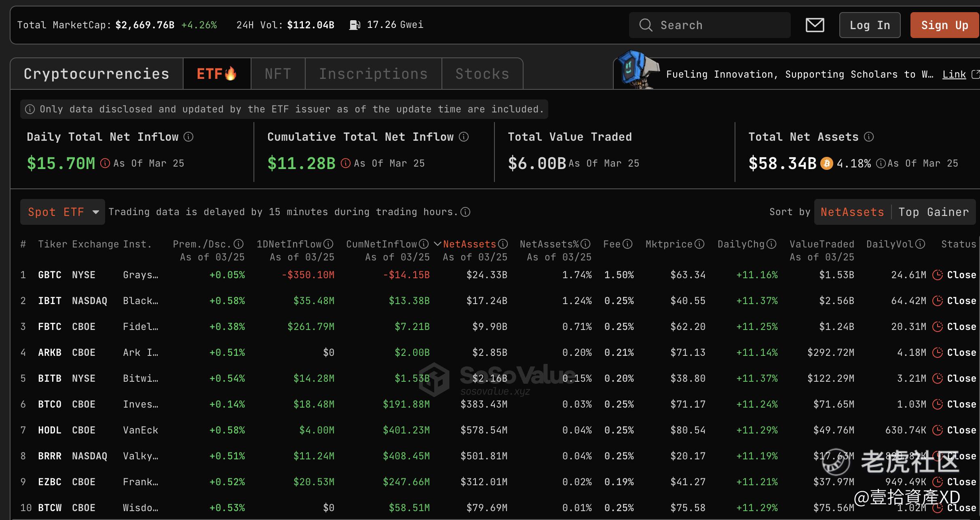
Task: Click info icon on Mktprice column
Action: [x=699, y=244]
